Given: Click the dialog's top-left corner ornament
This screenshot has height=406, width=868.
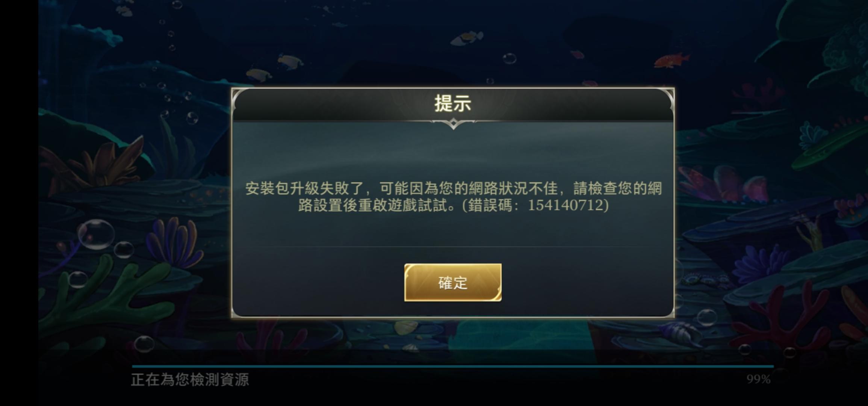Looking at the screenshot, I should tap(240, 98).
